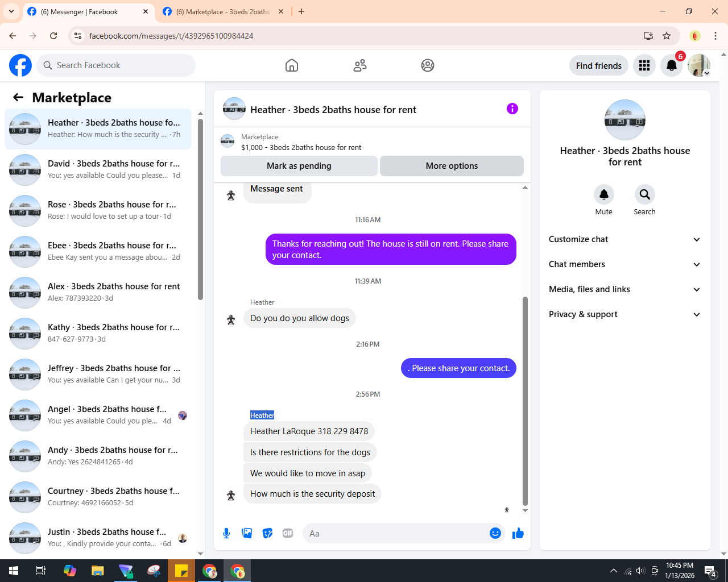728x582 pixels.
Task: Click the browser address bar URL
Action: (x=171, y=36)
